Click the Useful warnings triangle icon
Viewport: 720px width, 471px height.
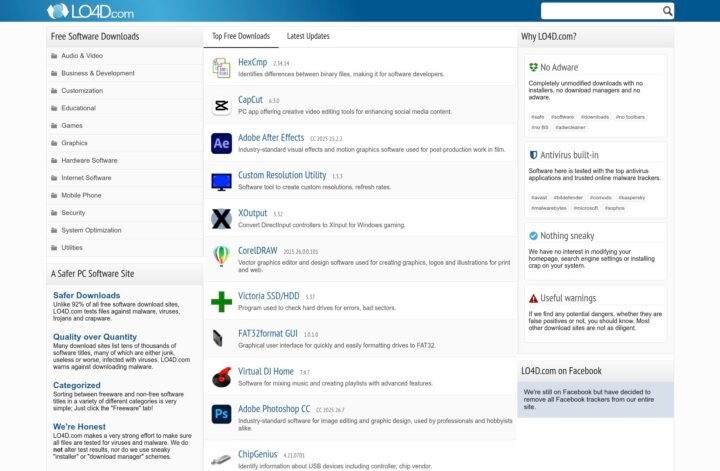click(x=533, y=298)
